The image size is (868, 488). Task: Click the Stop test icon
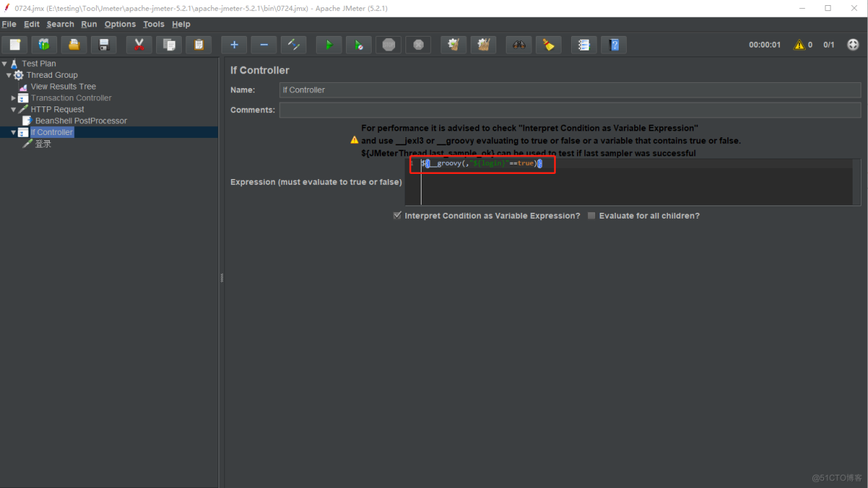point(389,45)
